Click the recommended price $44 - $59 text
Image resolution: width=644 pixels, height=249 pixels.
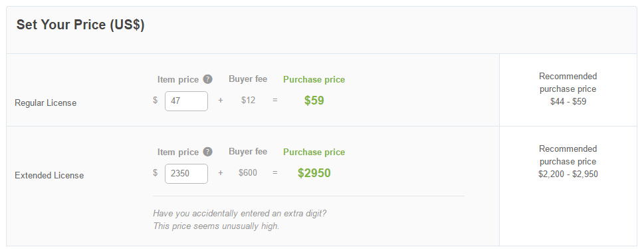tap(568, 102)
